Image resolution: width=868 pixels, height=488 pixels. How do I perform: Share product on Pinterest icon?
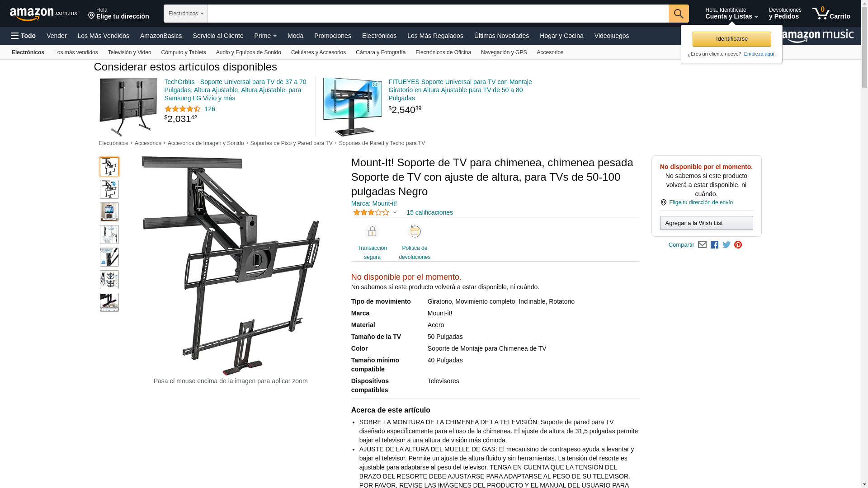[738, 245]
